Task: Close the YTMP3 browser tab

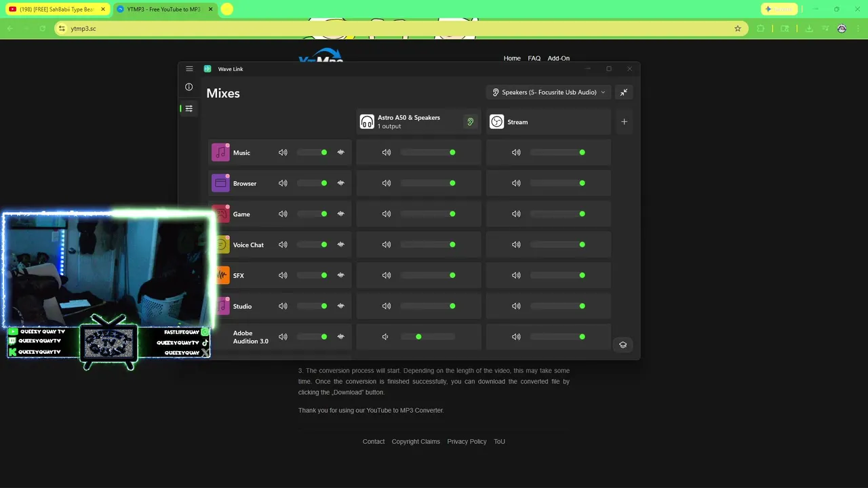Action: [210, 9]
